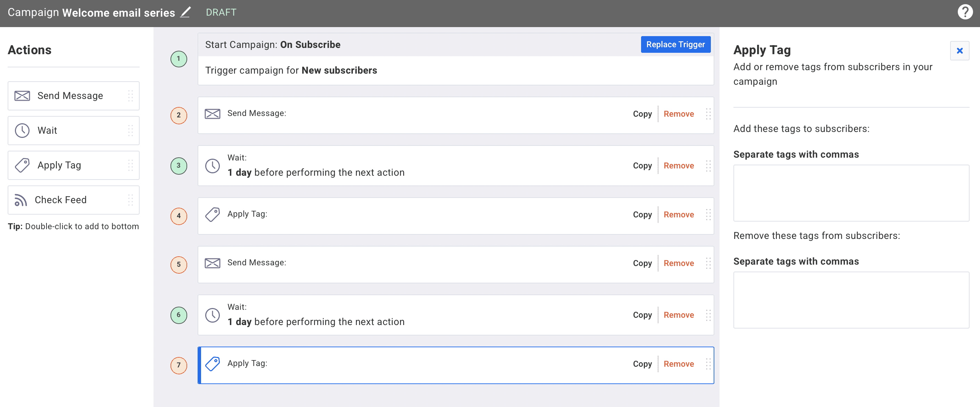Image resolution: width=980 pixels, height=407 pixels.
Task: Remove step 7 Apply Tag
Action: point(679,364)
